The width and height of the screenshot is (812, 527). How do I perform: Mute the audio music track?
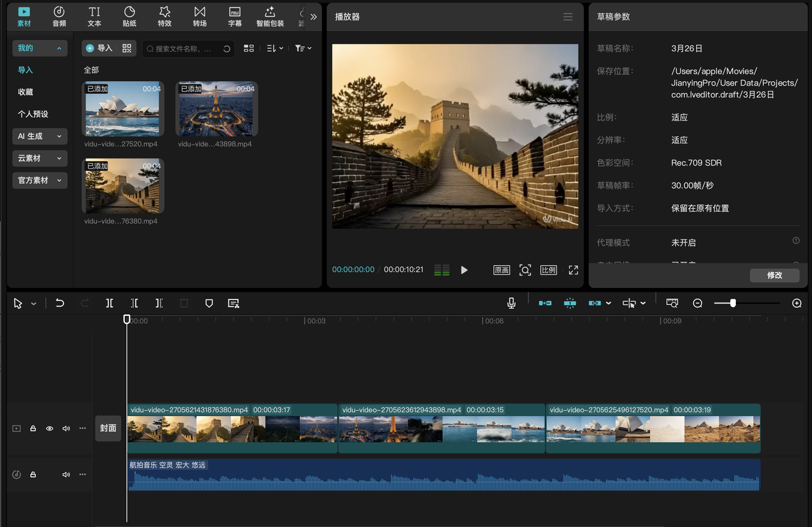[x=66, y=474]
